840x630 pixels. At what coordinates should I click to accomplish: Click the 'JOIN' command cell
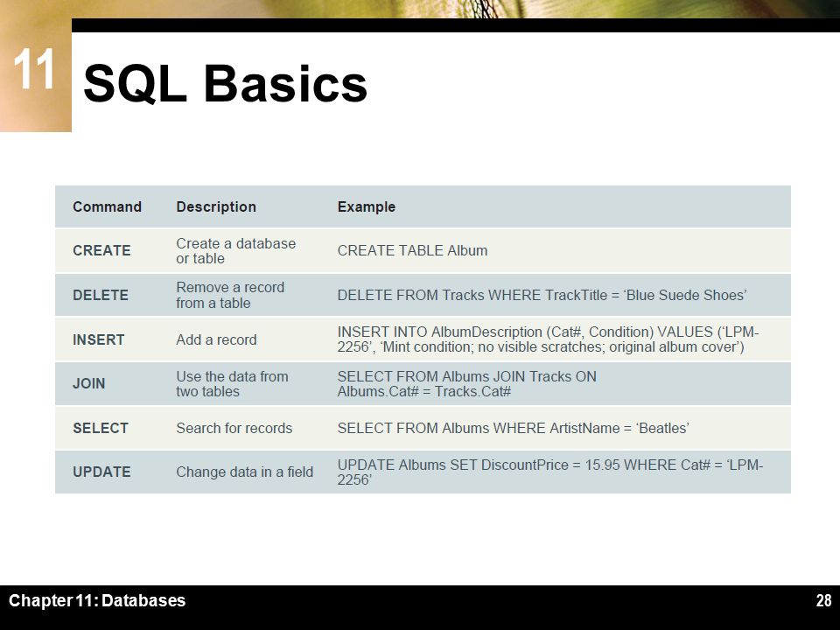coord(89,383)
